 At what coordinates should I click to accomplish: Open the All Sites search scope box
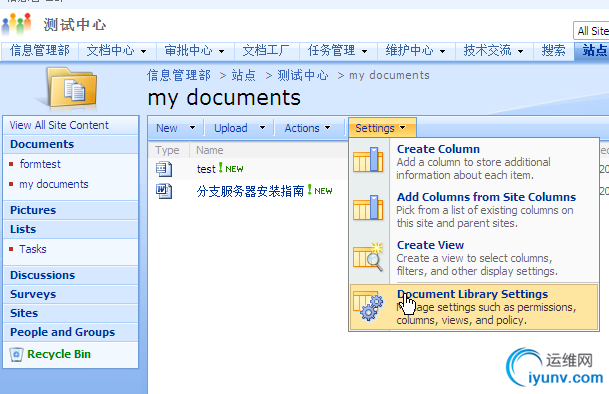click(x=591, y=31)
